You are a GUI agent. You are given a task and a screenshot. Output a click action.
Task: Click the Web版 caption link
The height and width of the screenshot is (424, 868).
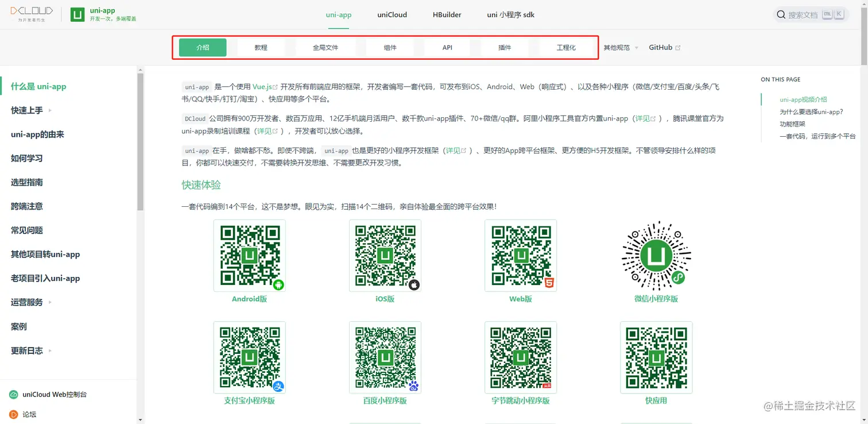click(521, 299)
